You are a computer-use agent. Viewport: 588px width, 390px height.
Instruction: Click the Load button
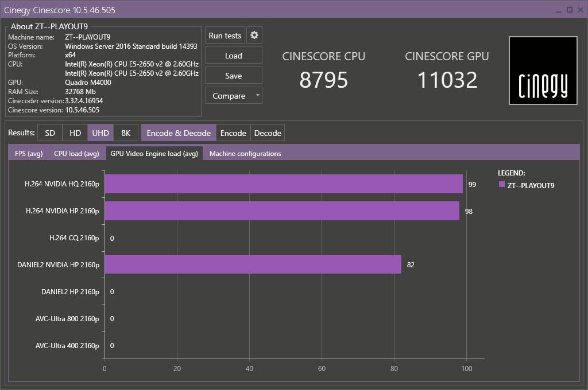click(x=234, y=56)
